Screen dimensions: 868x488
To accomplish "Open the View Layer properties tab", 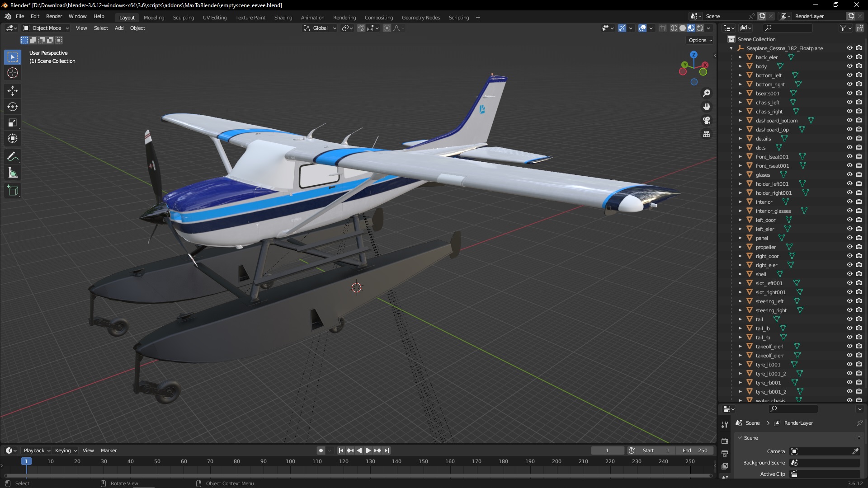I will point(725,466).
